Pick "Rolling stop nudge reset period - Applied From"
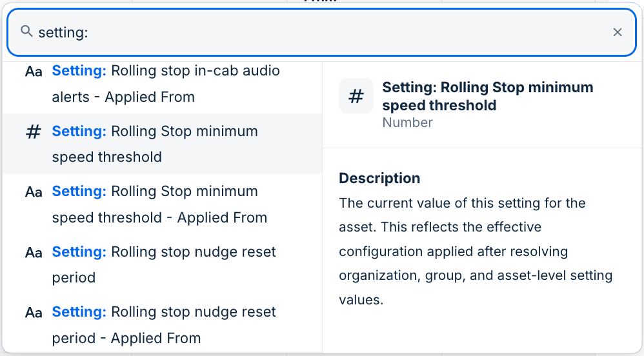Image resolution: width=644 pixels, height=356 pixels. click(164, 325)
